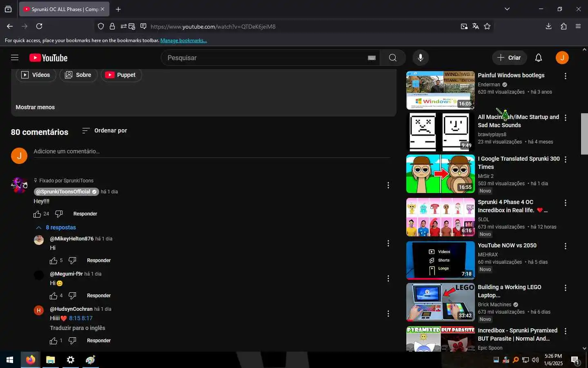The image size is (588, 368).
Task: Dislike Megumi-f9r's reply
Action: [x=72, y=296]
